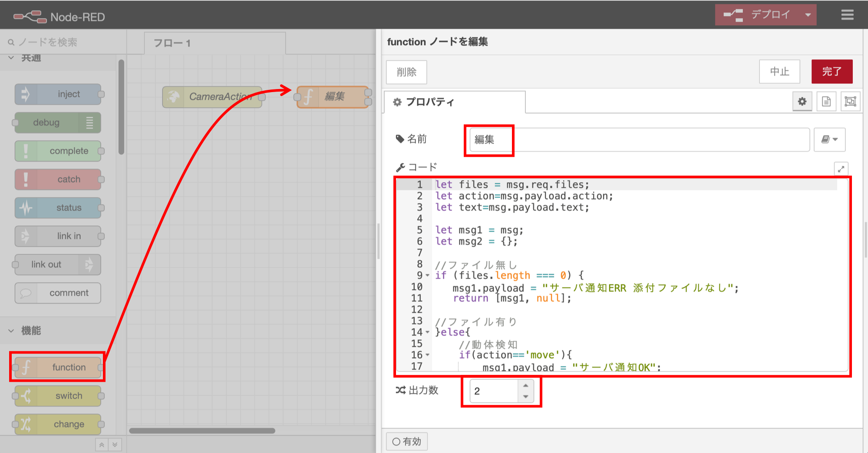
Task: Click the 名前 name input field
Action: coord(640,139)
